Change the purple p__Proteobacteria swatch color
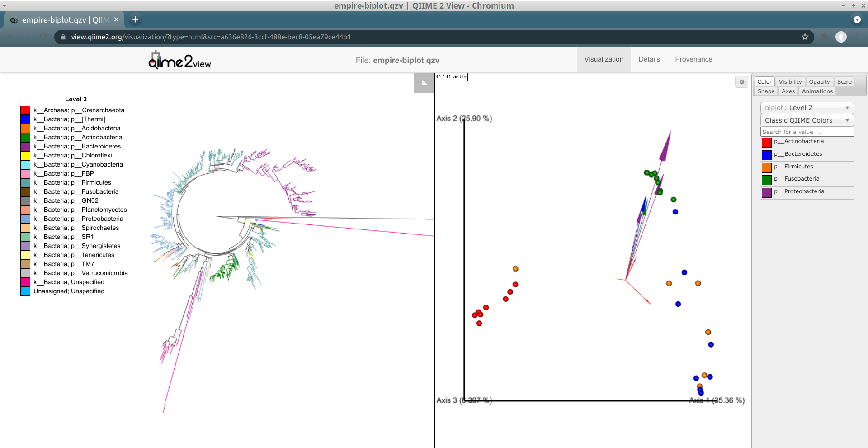Image resolution: width=868 pixels, height=448 pixels. [766, 192]
